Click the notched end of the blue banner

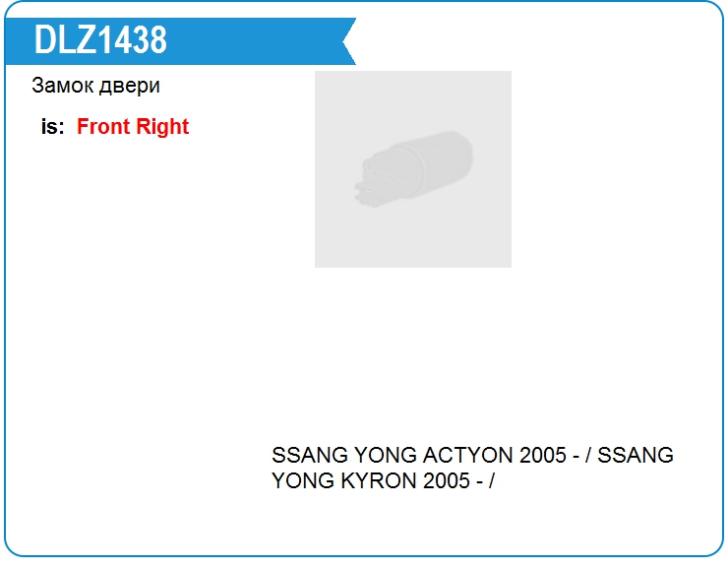point(344,41)
